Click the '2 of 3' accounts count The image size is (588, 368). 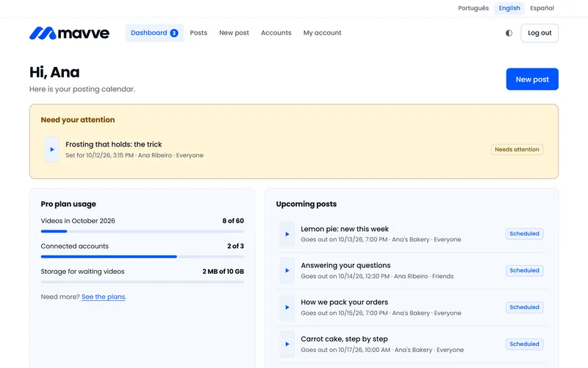(x=235, y=246)
